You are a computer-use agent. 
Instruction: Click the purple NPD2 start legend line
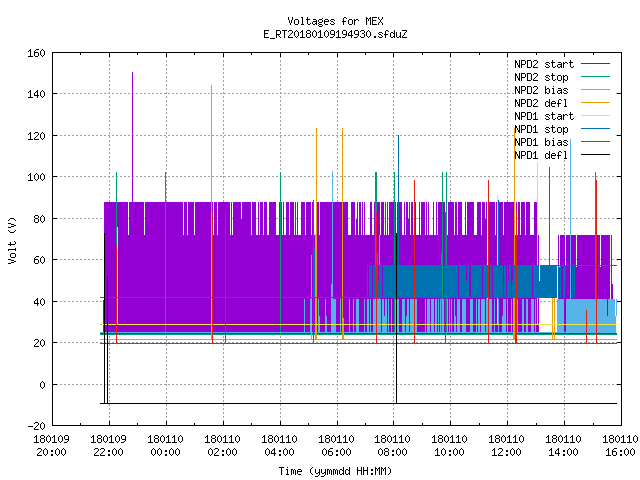click(596, 64)
